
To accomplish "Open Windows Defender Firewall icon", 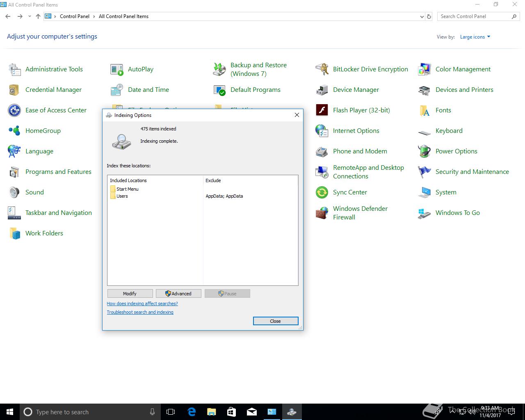I will (322, 213).
